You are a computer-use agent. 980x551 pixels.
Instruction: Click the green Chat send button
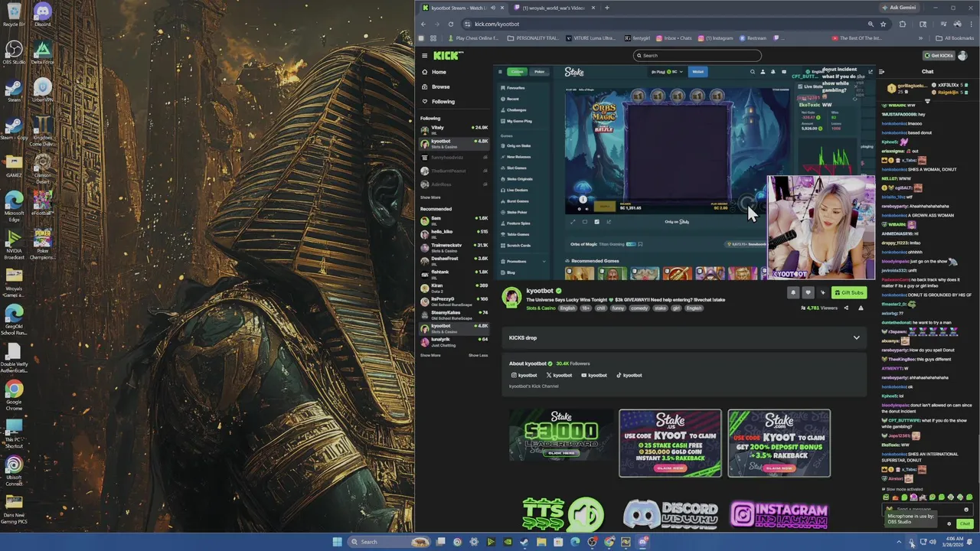tap(964, 524)
